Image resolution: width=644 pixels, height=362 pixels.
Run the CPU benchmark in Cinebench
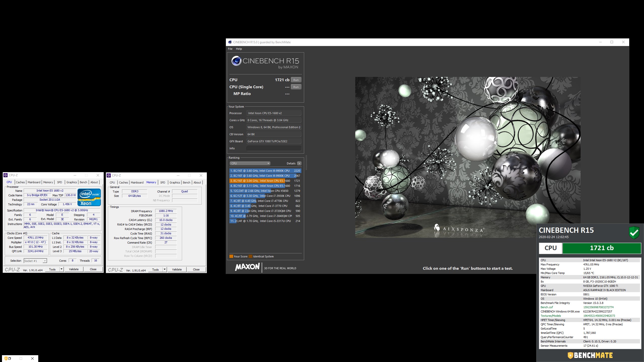click(x=296, y=80)
